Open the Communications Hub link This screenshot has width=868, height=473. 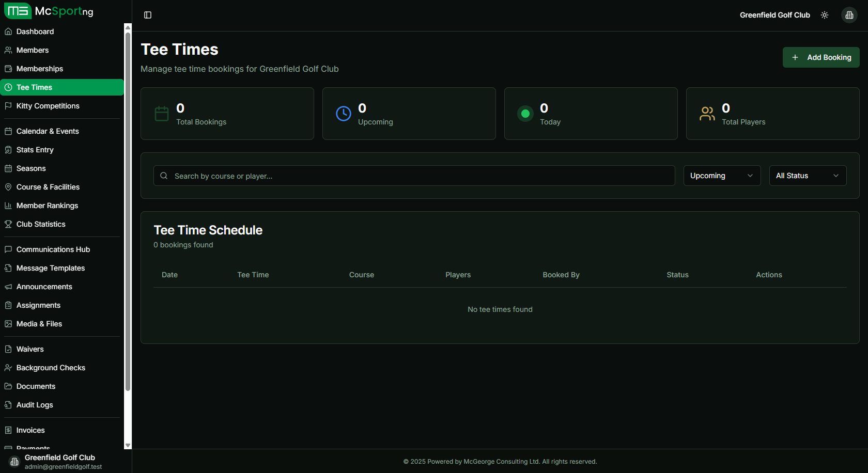tap(53, 249)
